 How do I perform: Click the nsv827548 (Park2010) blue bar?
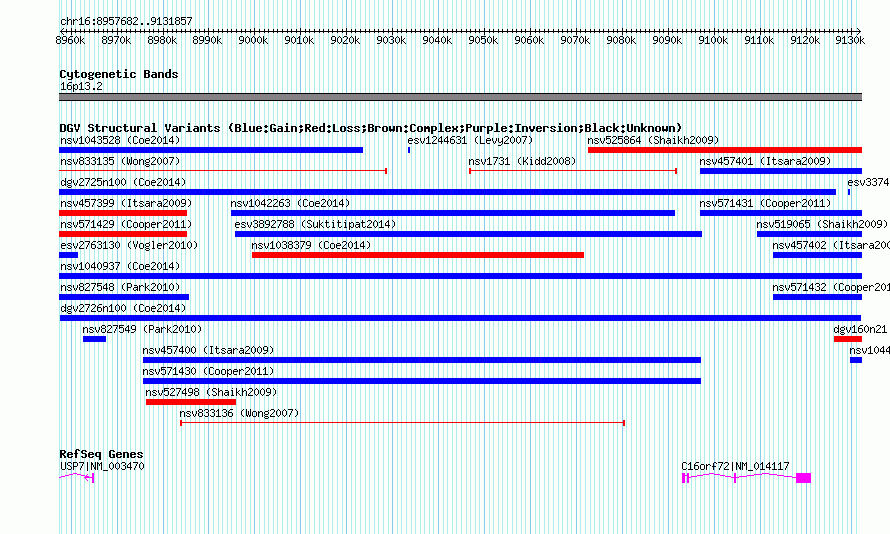click(x=124, y=297)
